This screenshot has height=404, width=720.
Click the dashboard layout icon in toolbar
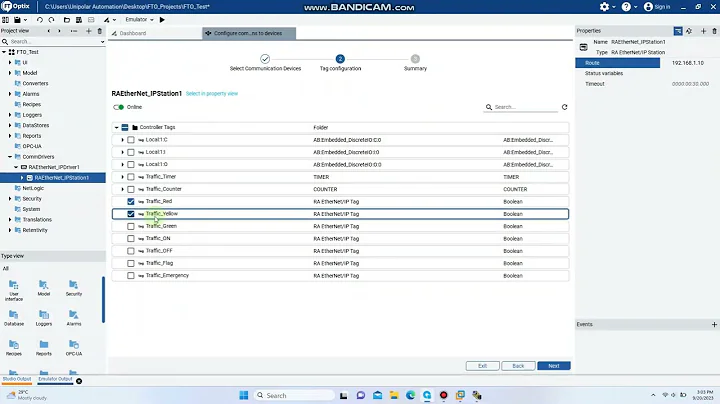click(x=6, y=20)
